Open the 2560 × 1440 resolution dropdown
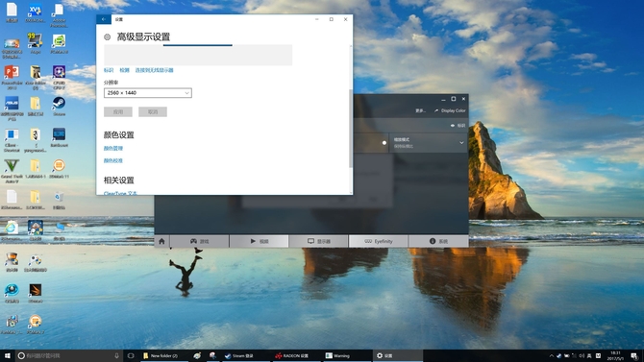This screenshot has width=644, height=362. click(x=148, y=93)
